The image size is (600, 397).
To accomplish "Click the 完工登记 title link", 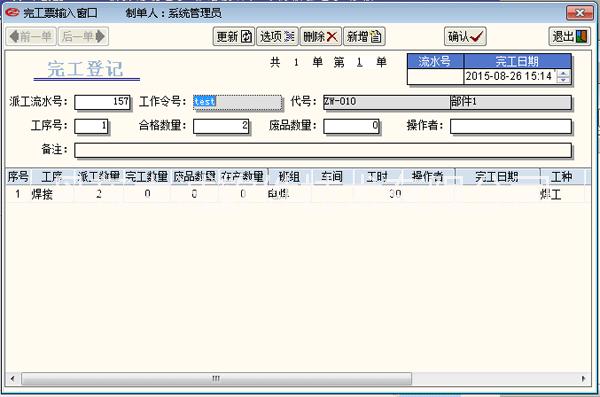I will (86, 69).
